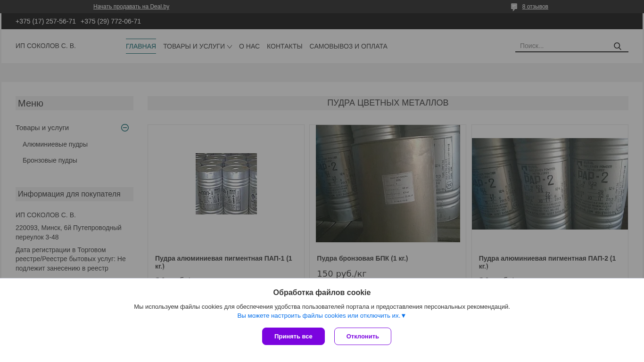Select Бронзовые пудры category

[x=50, y=160]
